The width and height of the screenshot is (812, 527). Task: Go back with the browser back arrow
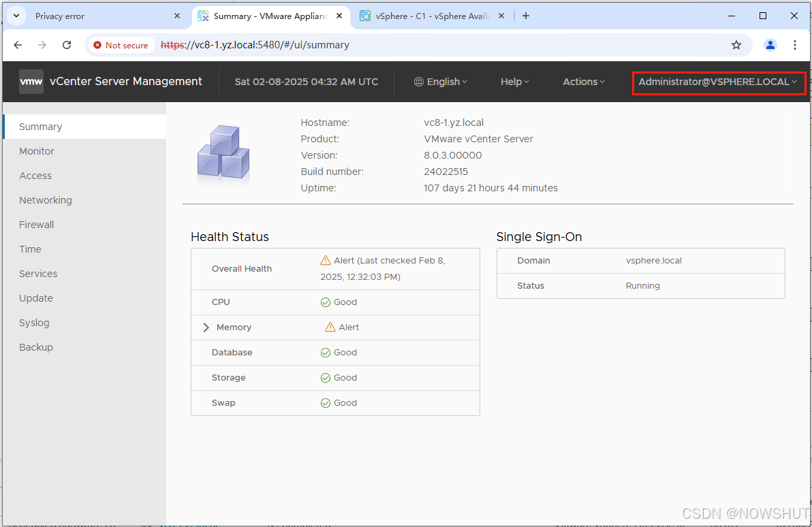18,45
